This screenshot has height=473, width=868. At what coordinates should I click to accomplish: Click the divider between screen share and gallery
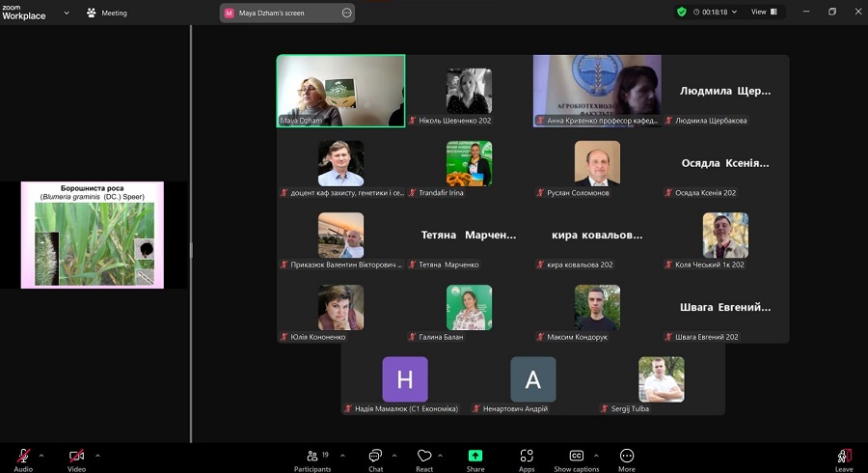[191, 249]
